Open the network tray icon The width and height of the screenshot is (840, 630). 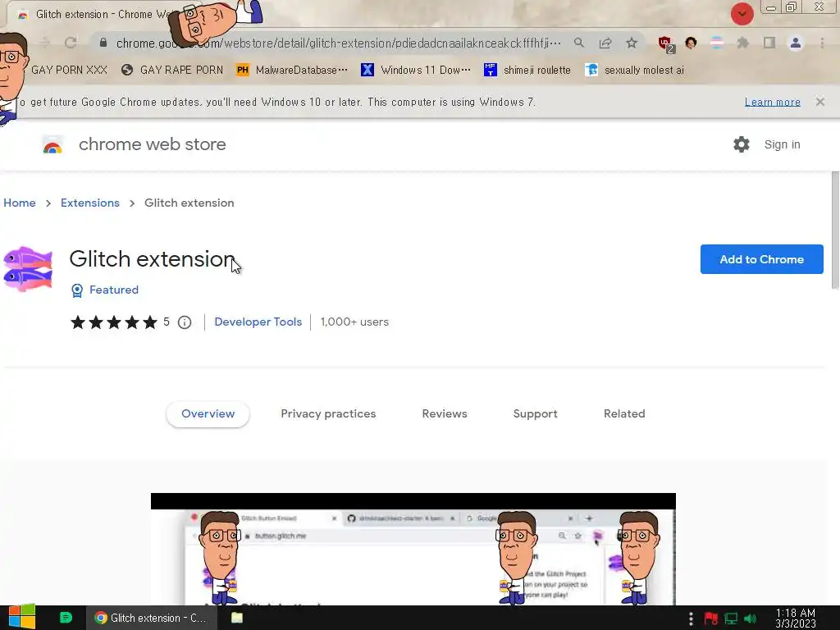[x=731, y=619]
